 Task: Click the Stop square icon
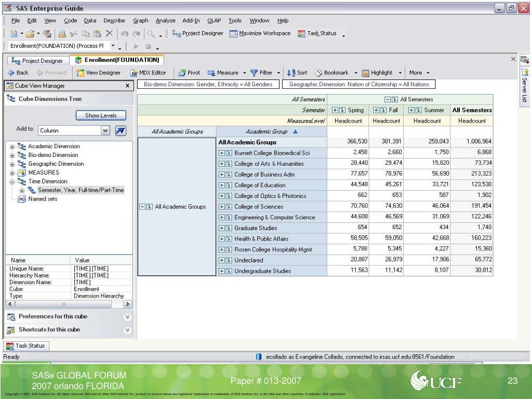[x=148, y=46]
